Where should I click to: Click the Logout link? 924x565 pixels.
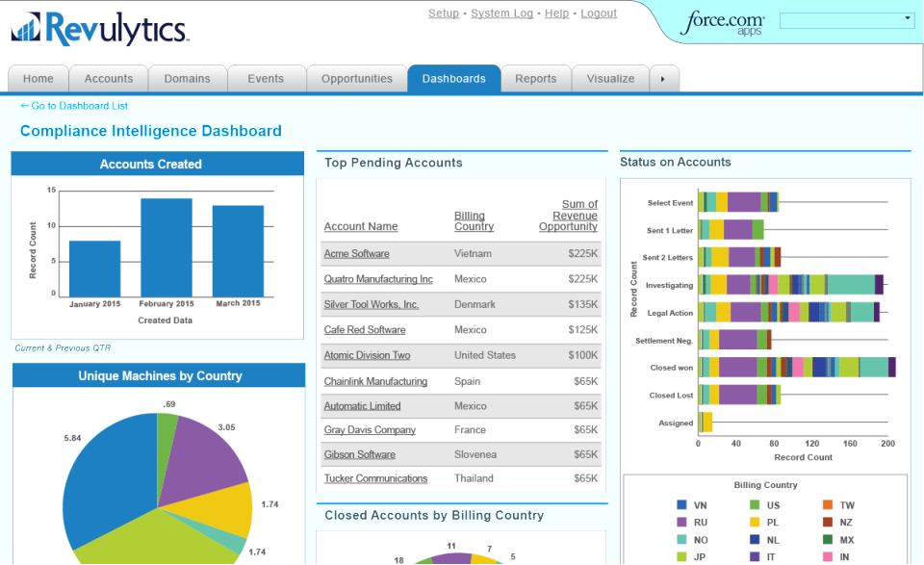(x=599, y=13)
